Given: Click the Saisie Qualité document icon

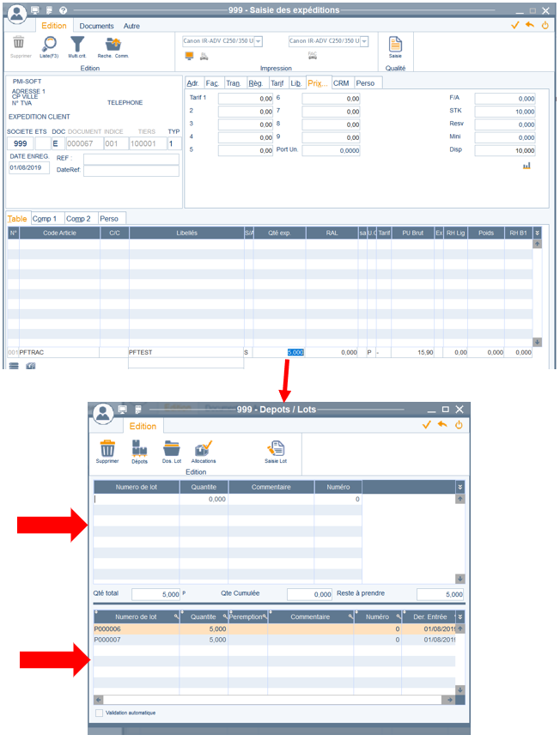Looking at the screenshot, I should (x=396, y=44).
